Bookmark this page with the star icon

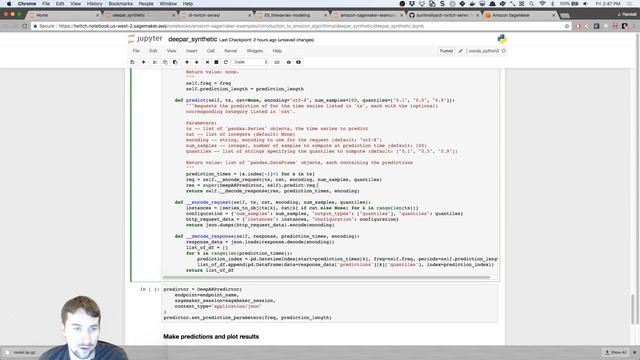click(567, 26)
